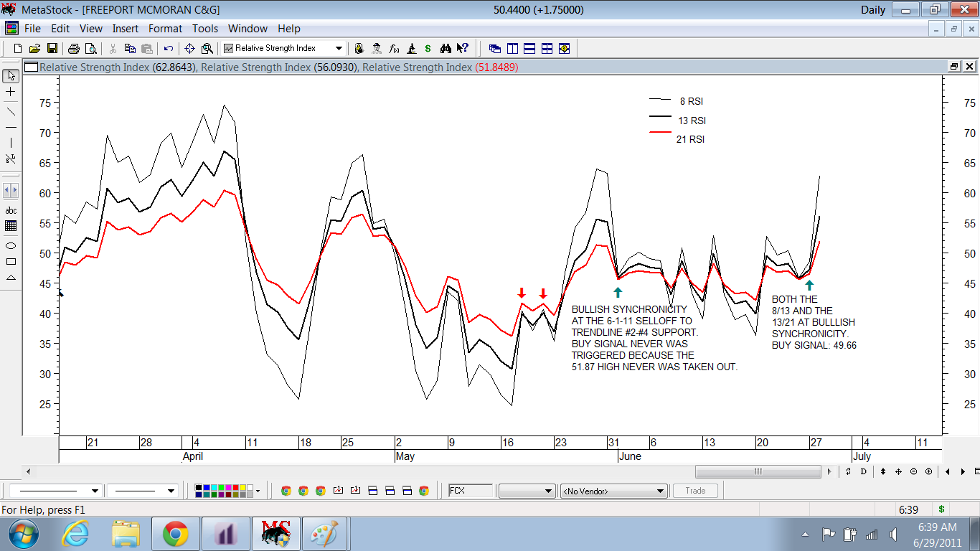Undo the last action with the arrow icon

click(169, 49)
